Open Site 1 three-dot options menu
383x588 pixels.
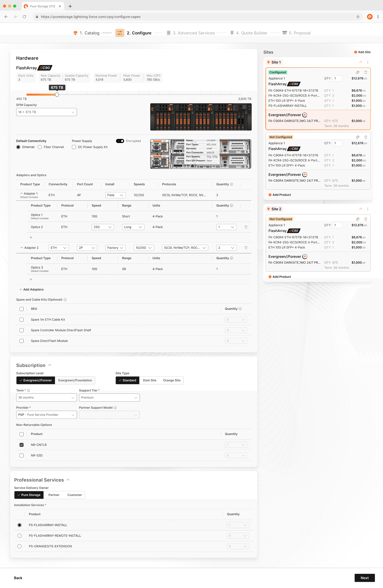pyautogui.click(x=368, y=62)
